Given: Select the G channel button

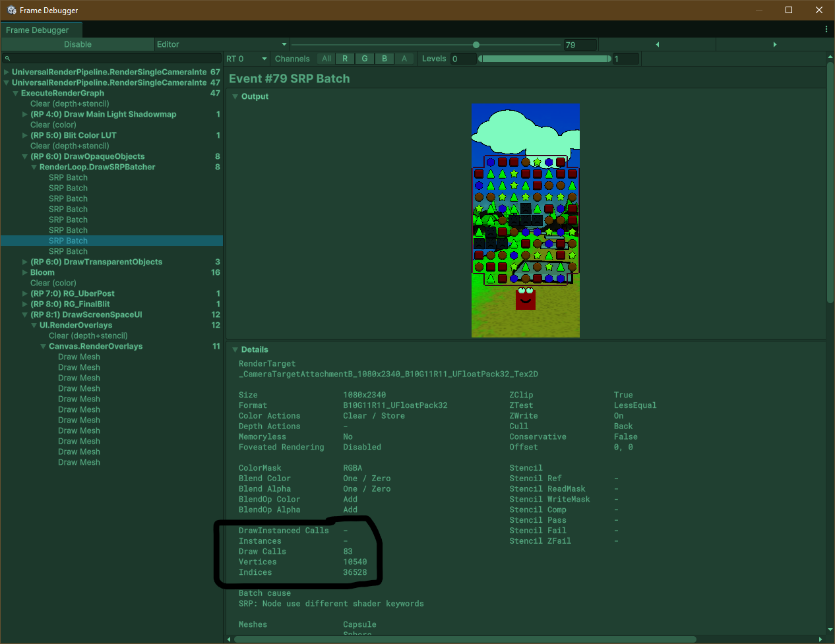Looking at the screenshot, I should 365,58.
